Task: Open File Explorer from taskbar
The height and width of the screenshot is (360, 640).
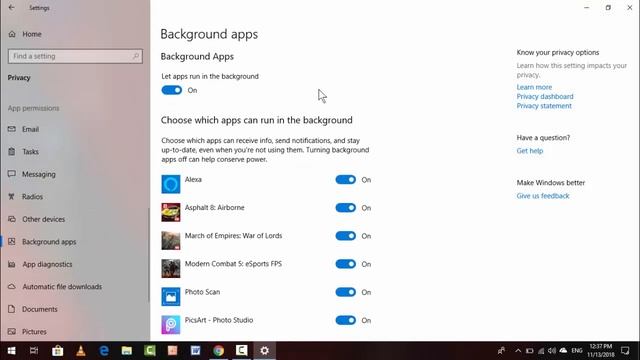Action: [x=127, y=351]
